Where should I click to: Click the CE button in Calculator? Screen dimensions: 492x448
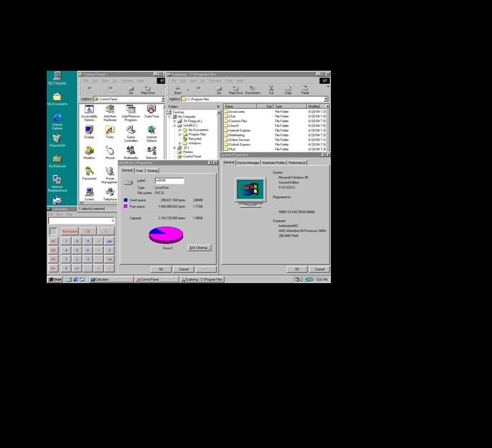pyautogui.click(x=88, y=231)
